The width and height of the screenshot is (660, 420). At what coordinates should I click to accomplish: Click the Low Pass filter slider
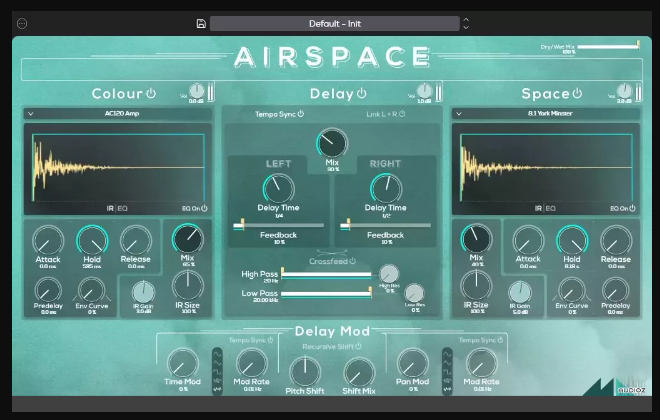pos(326,294)
